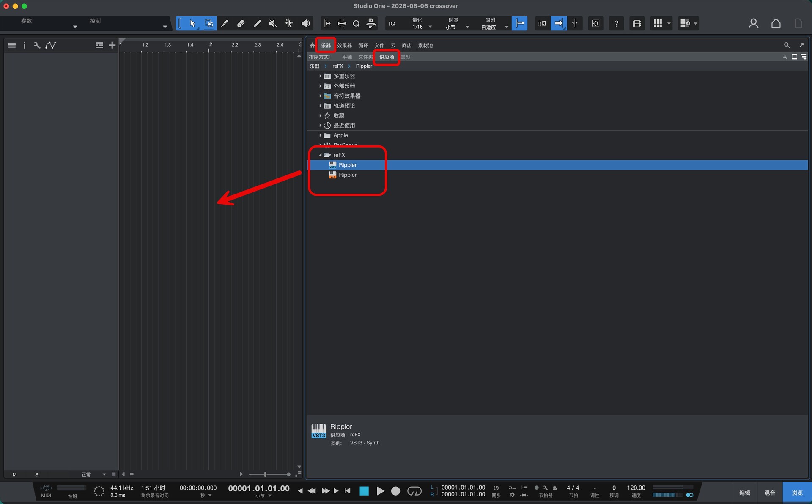
Task: Add a track with plus icon
Action: tap(112, 45)
